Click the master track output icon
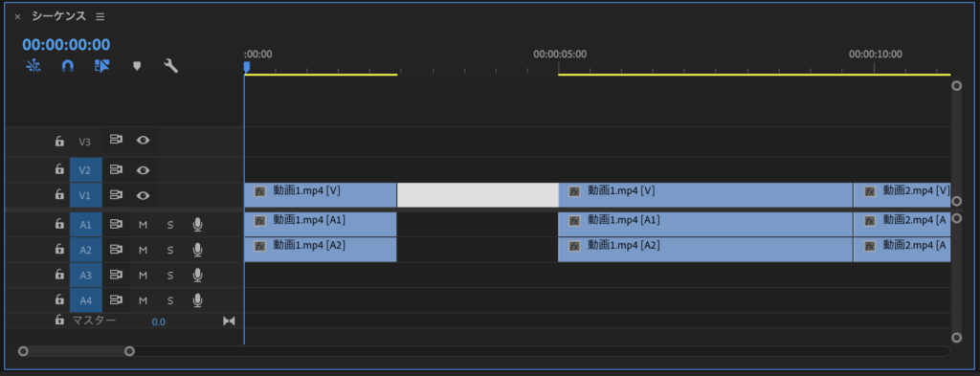Screen dimensions: 980x376 tap(229, 321)
